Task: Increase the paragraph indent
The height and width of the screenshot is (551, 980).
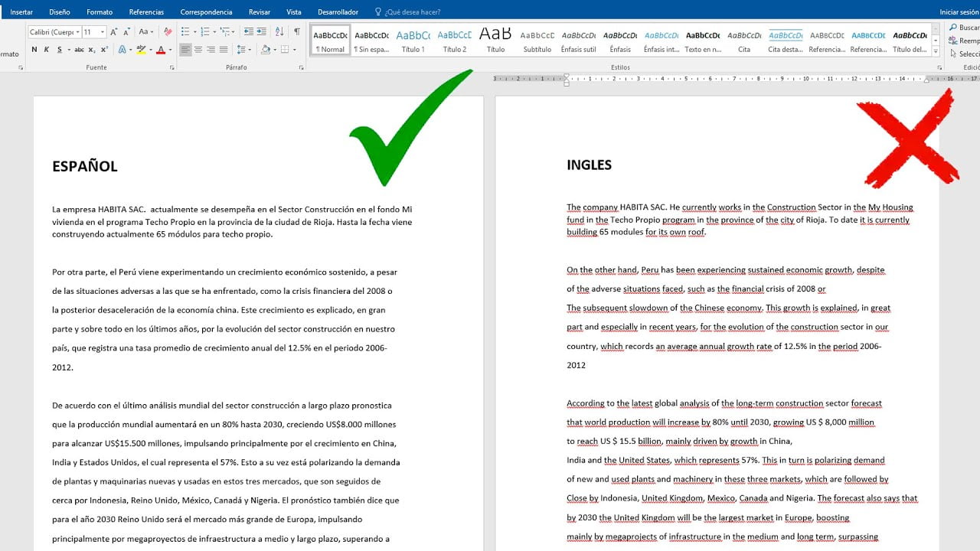Action: pyautogui.click(x=261, y=32)
